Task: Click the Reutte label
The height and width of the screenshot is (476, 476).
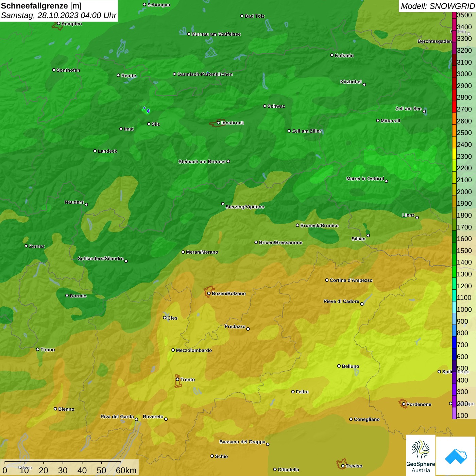Action: [129, 75]
